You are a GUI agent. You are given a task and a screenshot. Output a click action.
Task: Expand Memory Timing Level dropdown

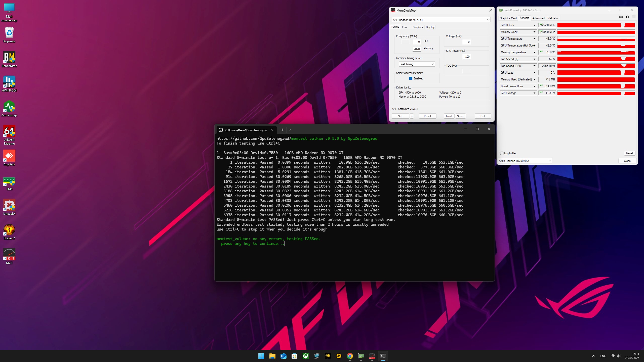pyautogui.click(x=417, y=64)
